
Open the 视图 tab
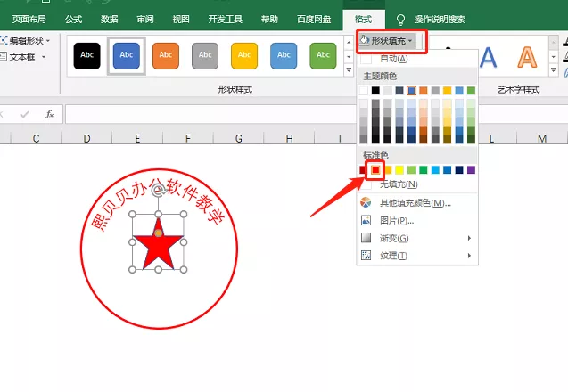click(181, 20)
